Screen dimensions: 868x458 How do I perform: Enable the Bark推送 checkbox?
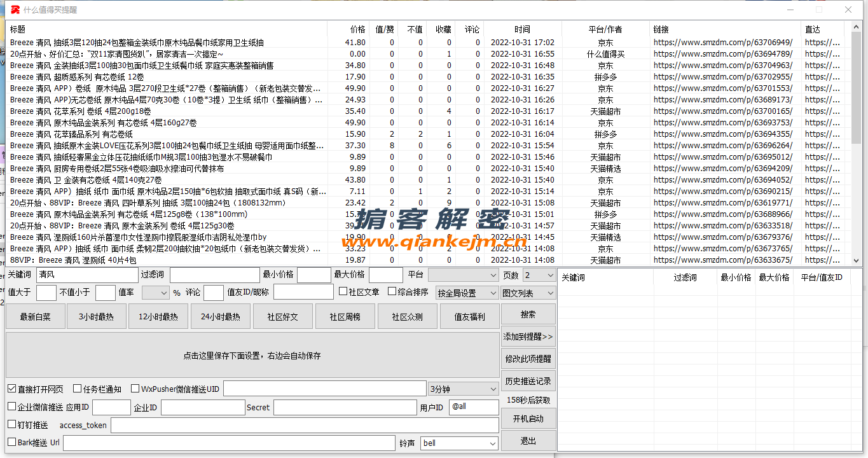click(12, 442)
